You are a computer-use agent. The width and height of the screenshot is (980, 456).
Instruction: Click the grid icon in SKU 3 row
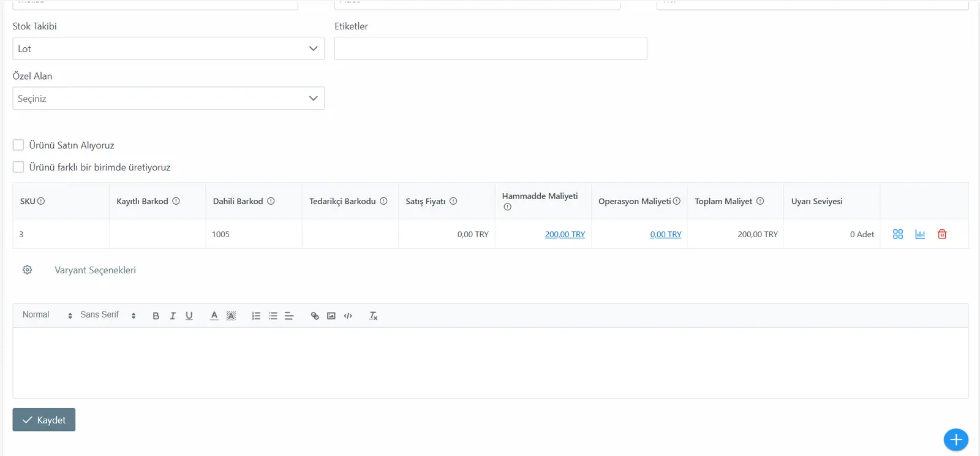(x=898, y=234)
